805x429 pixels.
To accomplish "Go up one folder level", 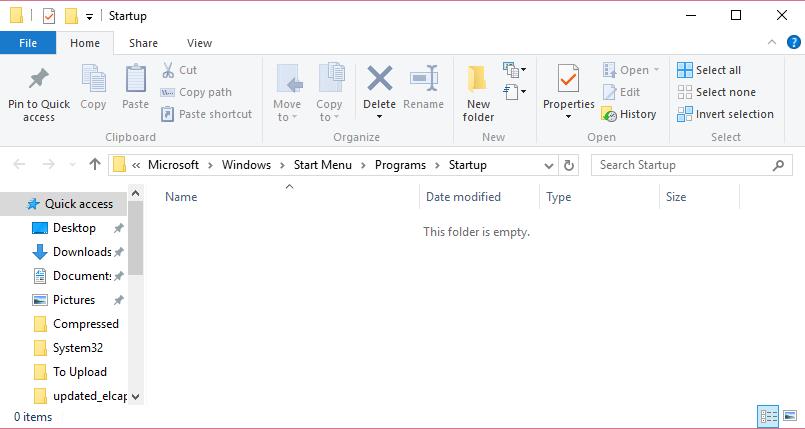I will click(x=95, y=165).
